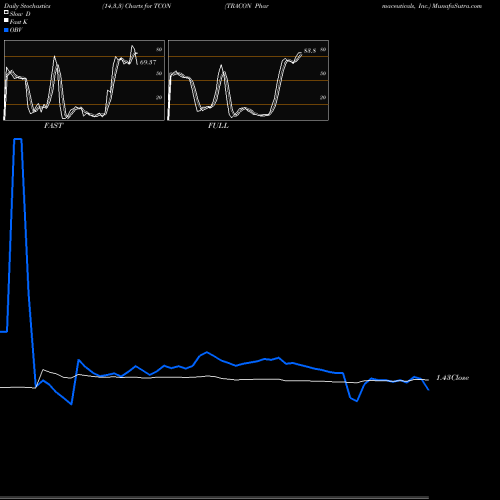This screenshot has width=500, height=500.
Task: Click the 69.37 value in FAST chart
Action: [x=148, y=62]
